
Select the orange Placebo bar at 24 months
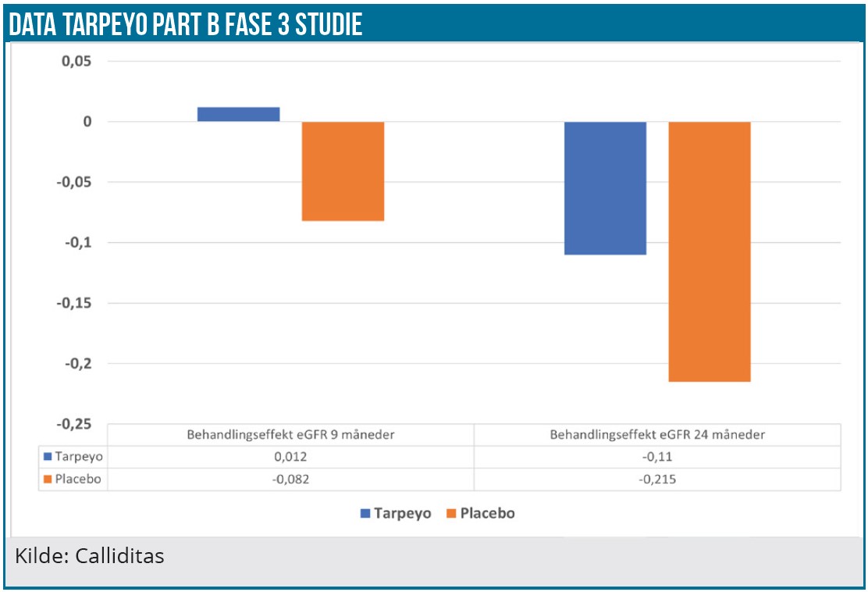tap(709, 251)
